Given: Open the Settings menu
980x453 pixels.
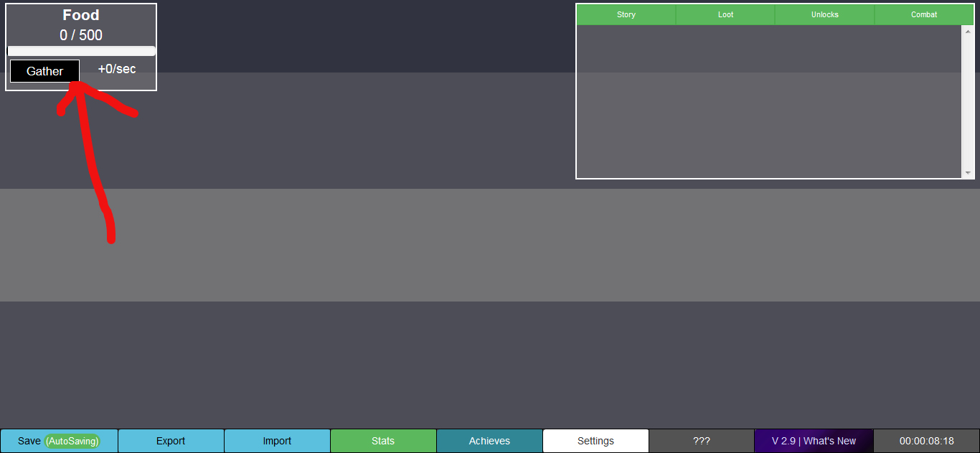Looking at the screenshot, I should [x=595, y=441].
